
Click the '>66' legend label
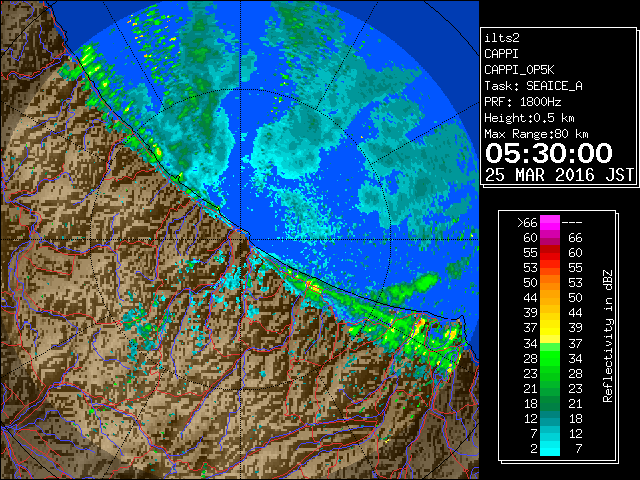click(x=527, y=222)
